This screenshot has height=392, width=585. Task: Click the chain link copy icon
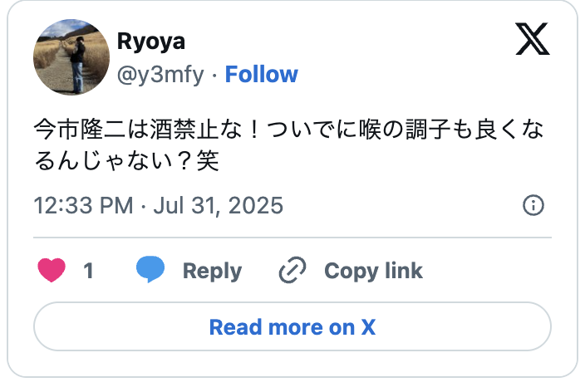click(292, 270)
